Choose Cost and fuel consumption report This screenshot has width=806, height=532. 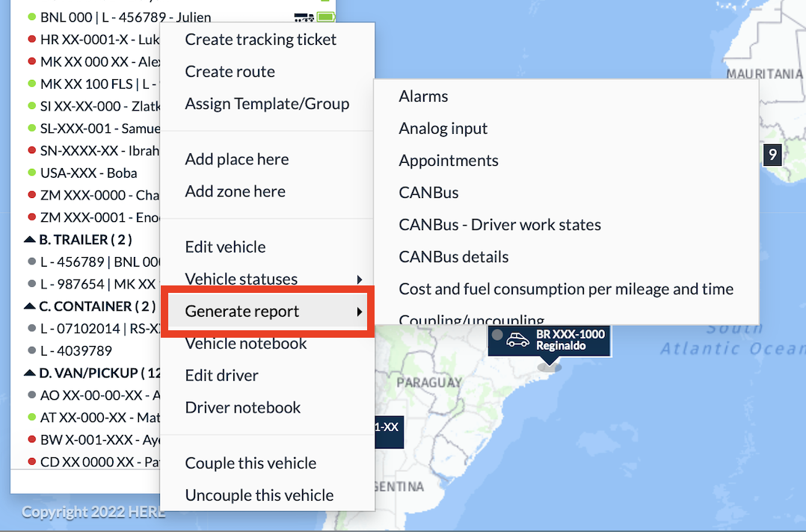566,289
